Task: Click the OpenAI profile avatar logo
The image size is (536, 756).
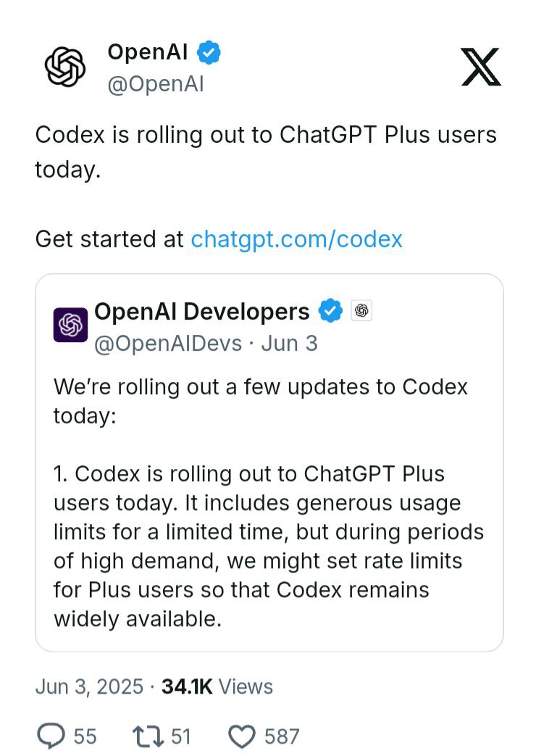Action: pyautogui.click(x=65, y=67)
